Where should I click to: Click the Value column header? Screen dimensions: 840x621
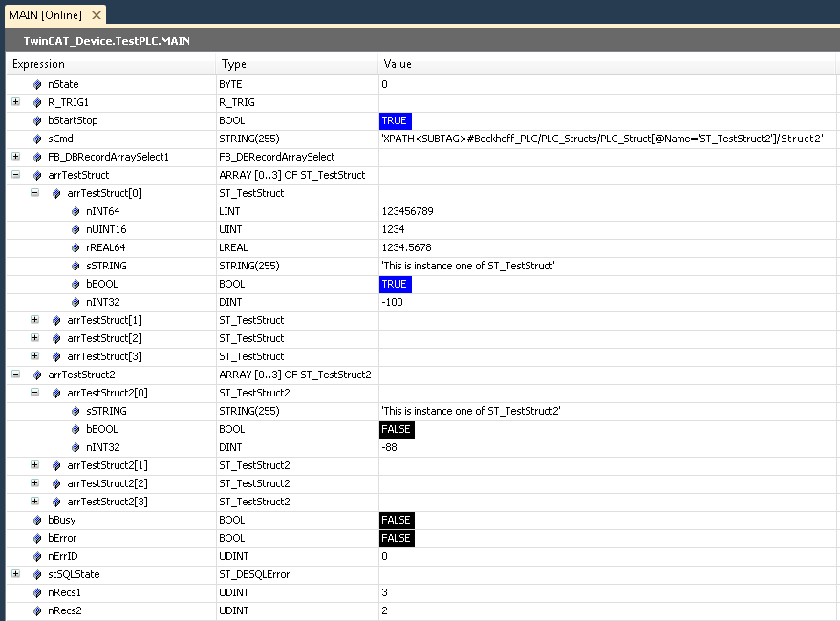click(x=607, y=64)
